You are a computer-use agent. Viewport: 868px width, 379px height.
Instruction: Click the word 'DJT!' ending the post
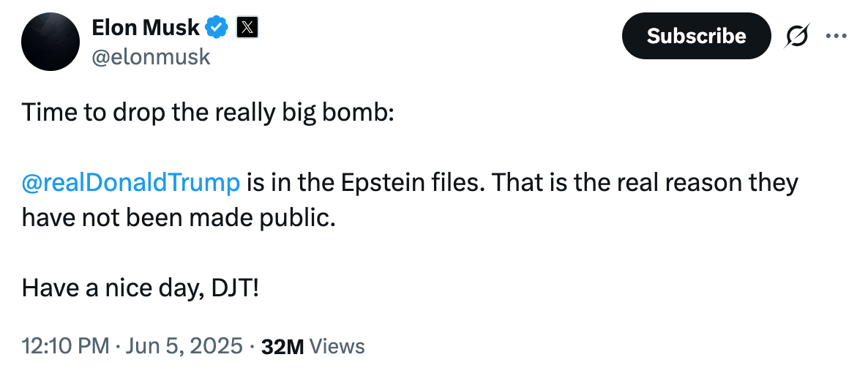coord(235,288)
